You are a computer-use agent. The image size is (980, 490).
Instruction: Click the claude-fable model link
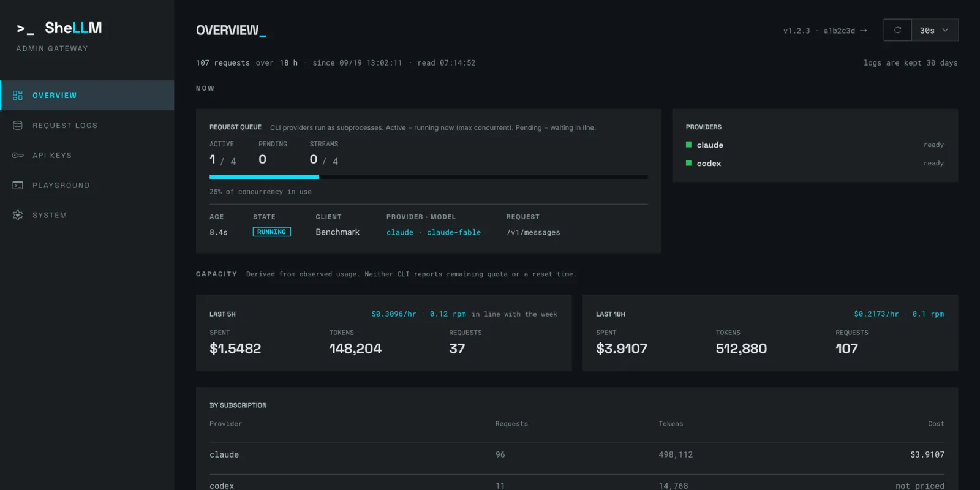tap(454, 232)
